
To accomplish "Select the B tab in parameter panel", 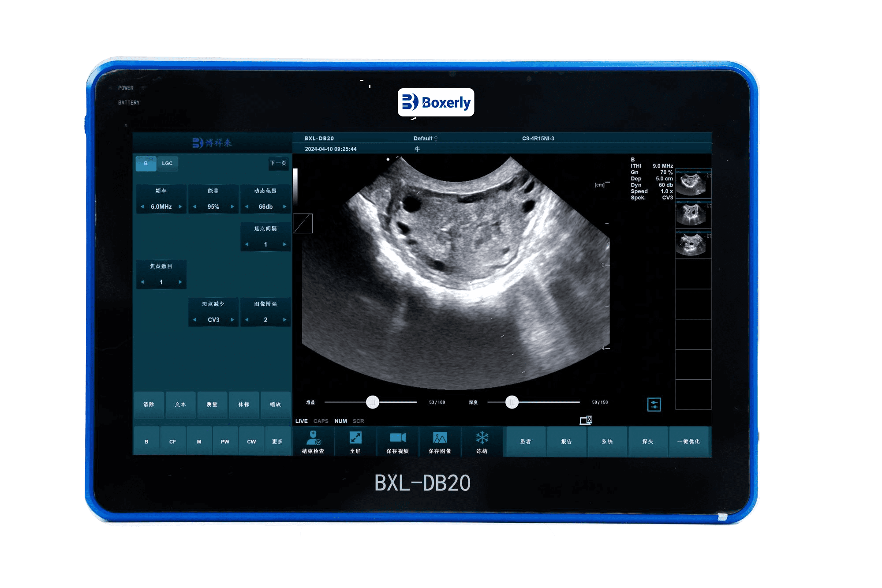I will (x=146, y=163).
